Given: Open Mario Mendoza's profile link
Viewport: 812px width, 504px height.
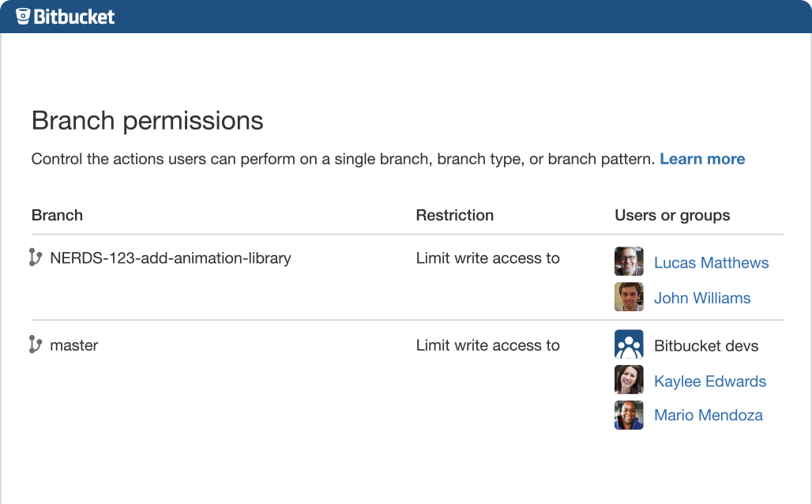Looking at the screenshot, I should click(709, 416).
